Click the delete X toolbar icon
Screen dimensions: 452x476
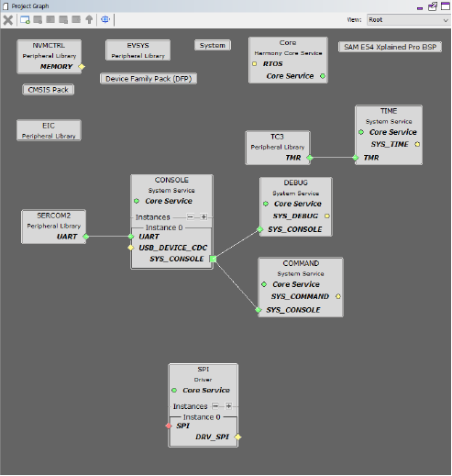pos(8,20)
